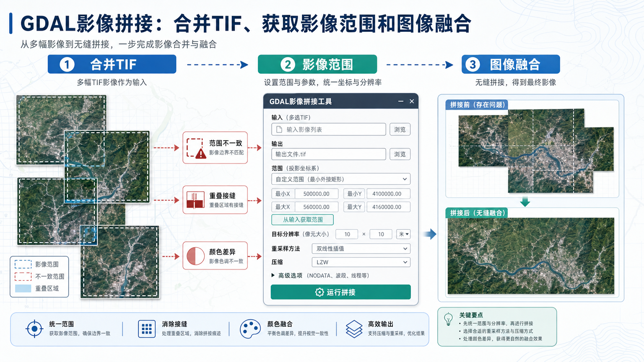Click the first 目标分辨率 value field
Screen dimensions: 644x362
click(x=347, y=234)
